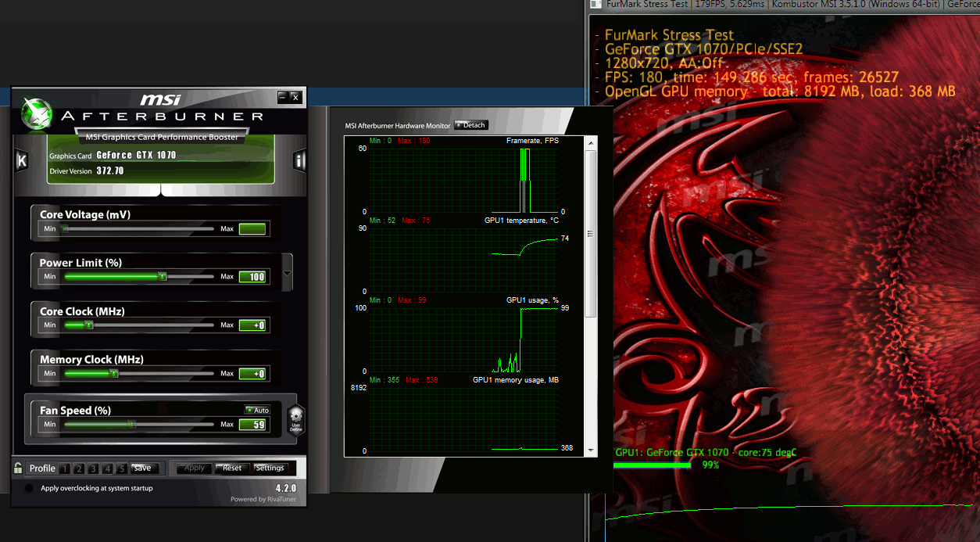
Task: Open Kombustor with the K button
Action: 21,160
